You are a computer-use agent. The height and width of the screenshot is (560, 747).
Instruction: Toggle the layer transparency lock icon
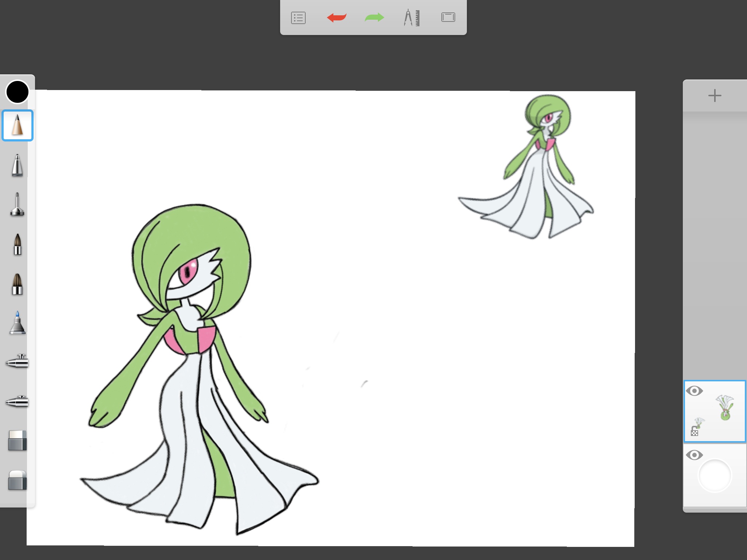694,431
